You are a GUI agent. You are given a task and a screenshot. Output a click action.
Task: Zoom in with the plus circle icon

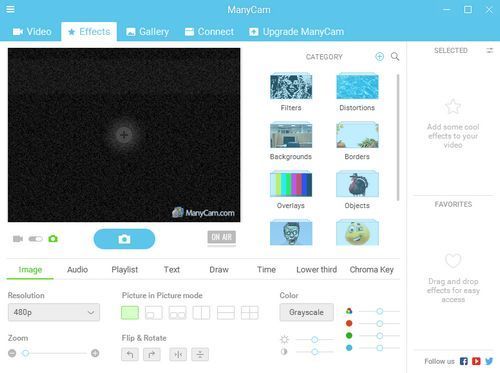click(x=95, y=353)
